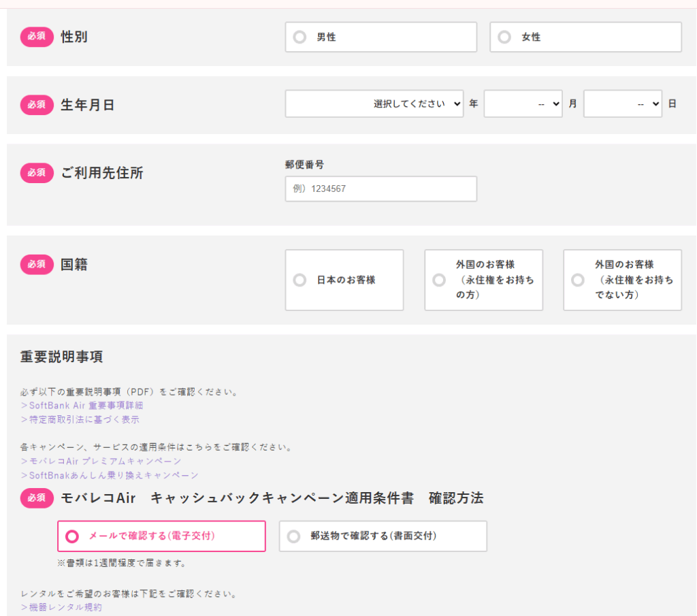The width and height of the screenshot is (697, 616).
Task: Click the 必須 badge beside 生年月日
Action: coord(37,105)
